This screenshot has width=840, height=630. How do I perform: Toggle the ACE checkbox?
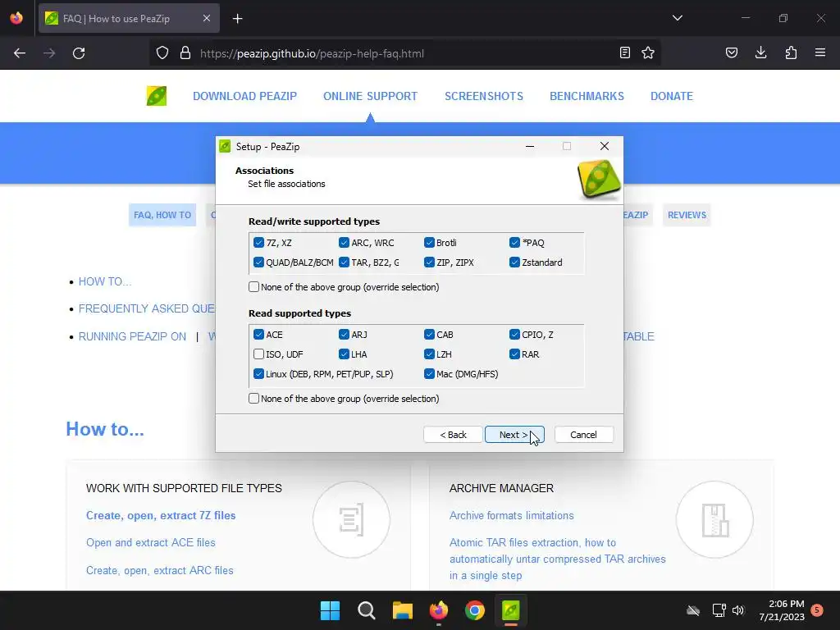coord(258,335)
